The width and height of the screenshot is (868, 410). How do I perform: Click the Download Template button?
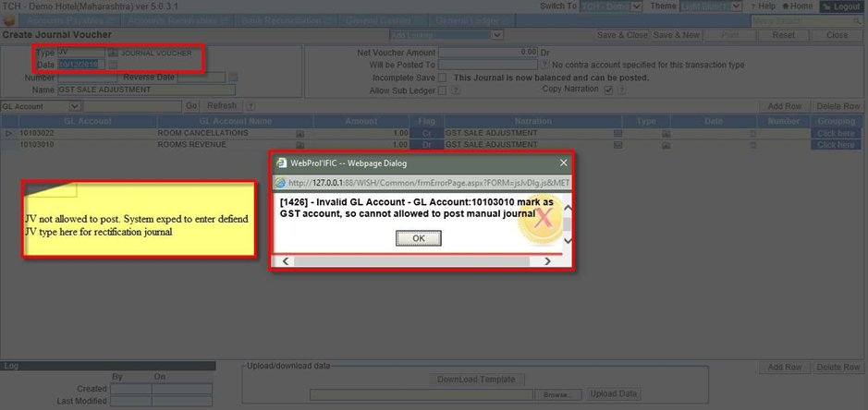pyautogui.click(x=477, y=380)
